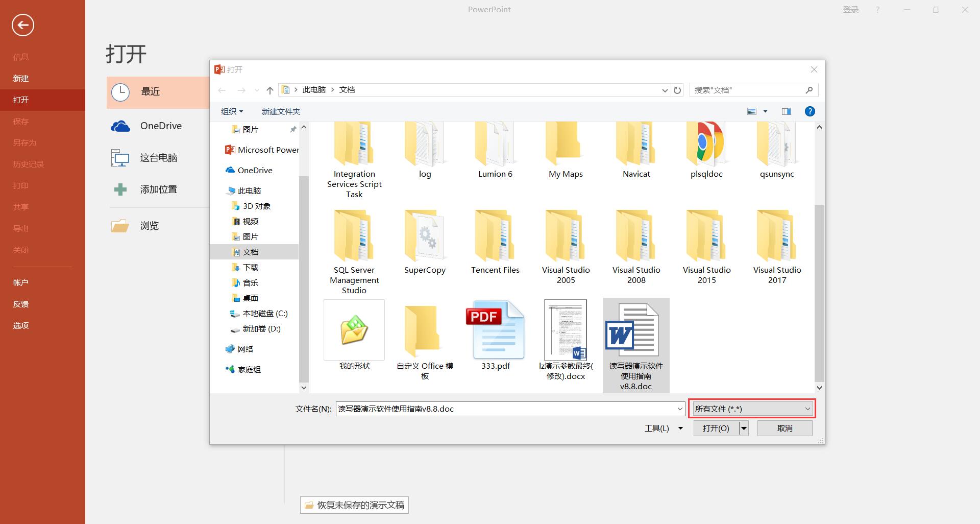Viewport: 980px width, 524px height.
Task: Switch to 导出 in the sidebar
Action: coord(21,228)
